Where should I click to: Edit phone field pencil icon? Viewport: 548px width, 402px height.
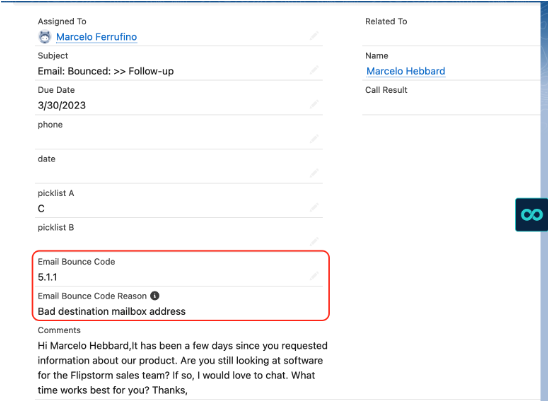pos(314,139)
